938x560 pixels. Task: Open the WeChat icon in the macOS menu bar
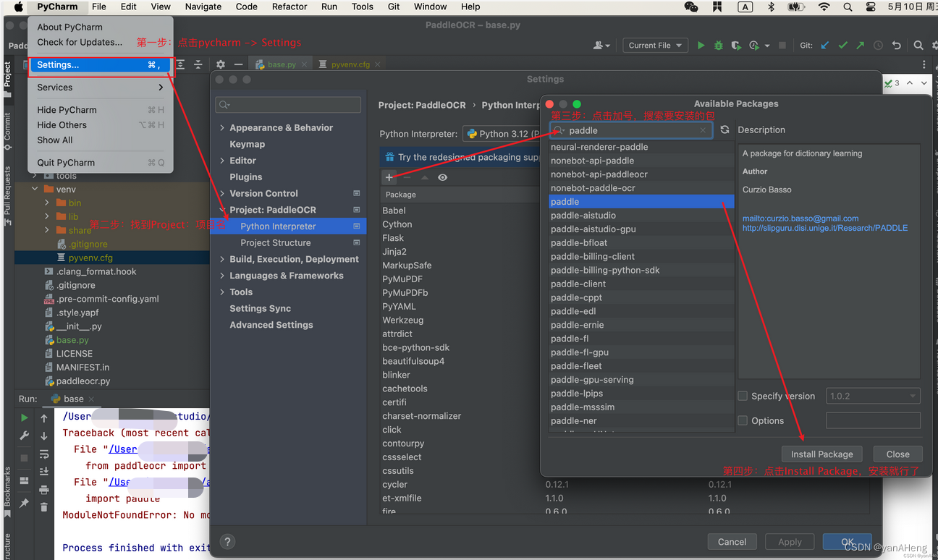[691, 7]
